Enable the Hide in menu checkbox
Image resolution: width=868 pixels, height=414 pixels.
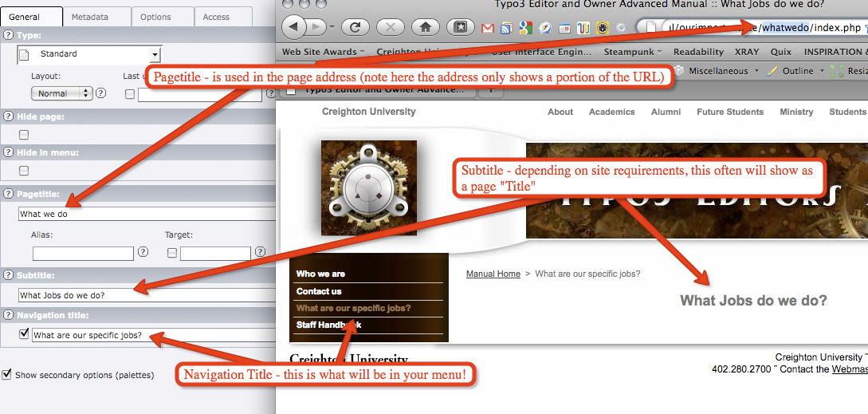point(24,171)
